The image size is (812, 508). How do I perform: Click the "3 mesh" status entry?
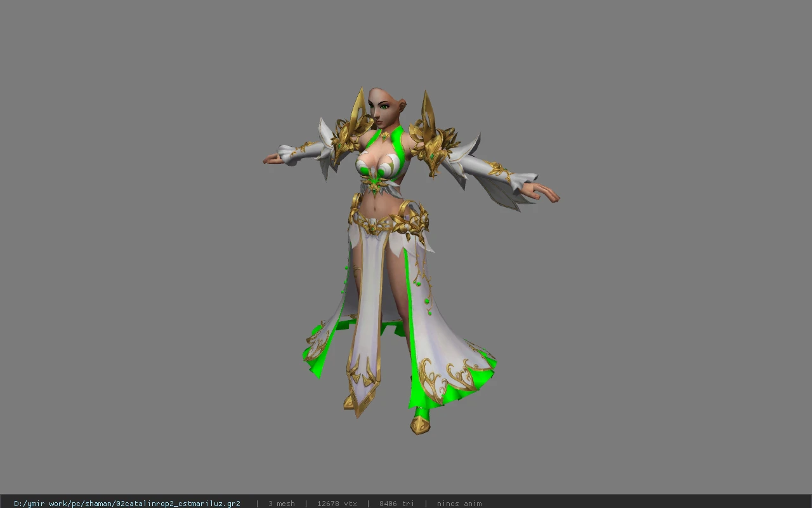click(x=282, y=504)
